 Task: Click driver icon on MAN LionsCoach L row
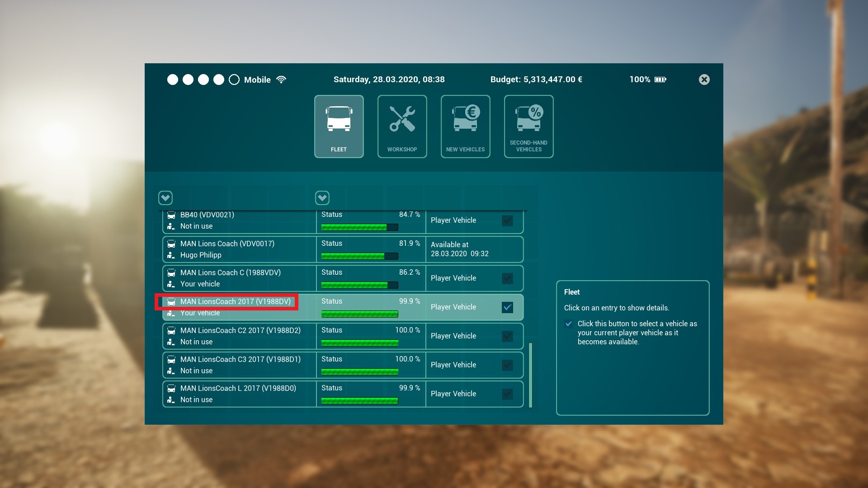point(171,400)
